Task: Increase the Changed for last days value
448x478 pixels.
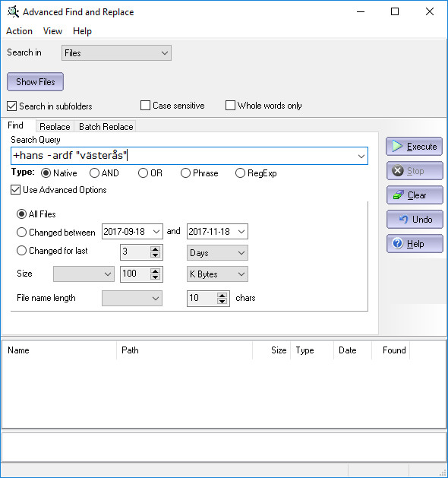Action: 156,249
